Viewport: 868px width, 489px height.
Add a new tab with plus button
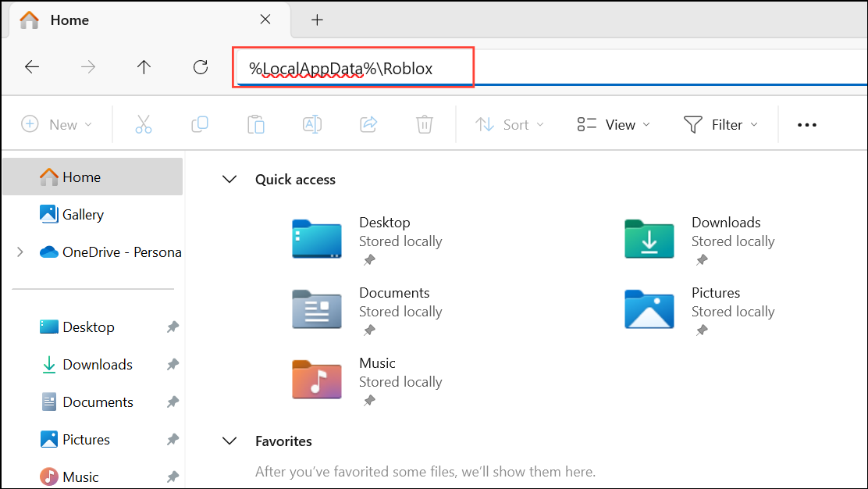coord(317,20)
